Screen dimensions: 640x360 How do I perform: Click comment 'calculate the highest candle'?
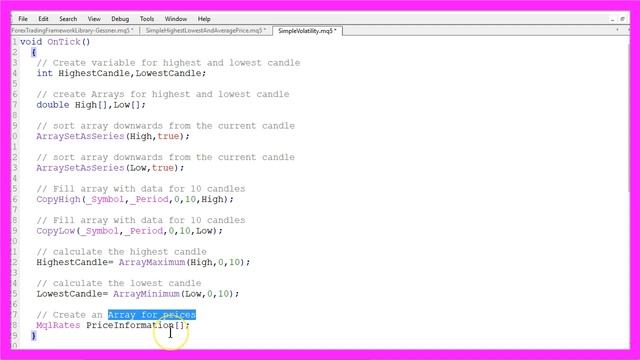pyautogui.click(x=122, y=252)
